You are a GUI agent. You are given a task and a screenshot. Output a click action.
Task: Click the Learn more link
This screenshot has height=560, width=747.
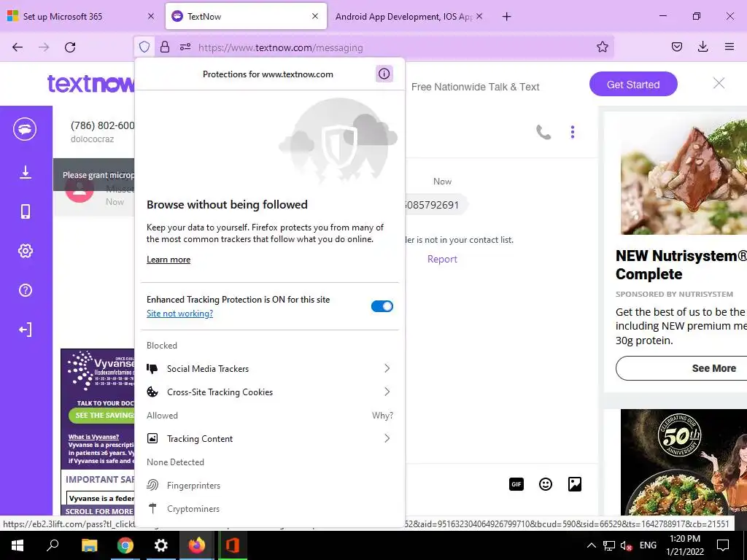(169, 260)
